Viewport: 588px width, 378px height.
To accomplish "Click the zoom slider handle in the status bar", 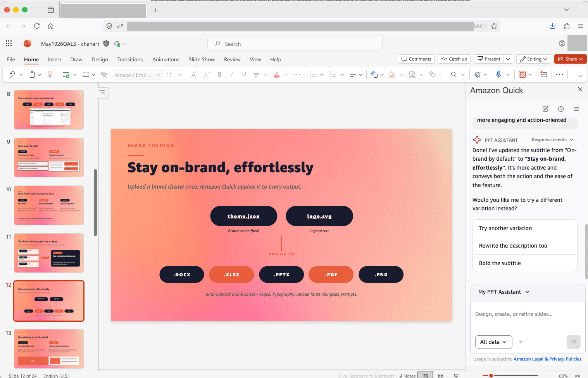I will point(491,376).
